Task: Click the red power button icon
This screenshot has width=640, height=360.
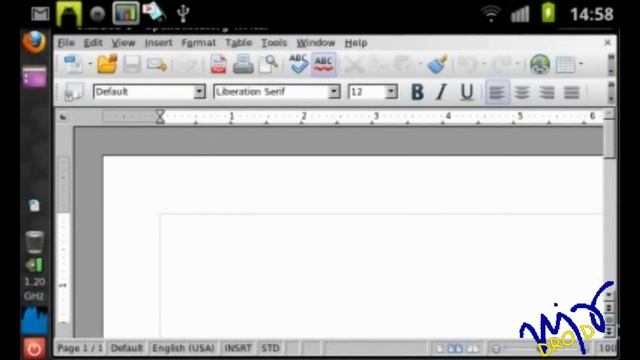Action: coord(34,349)
